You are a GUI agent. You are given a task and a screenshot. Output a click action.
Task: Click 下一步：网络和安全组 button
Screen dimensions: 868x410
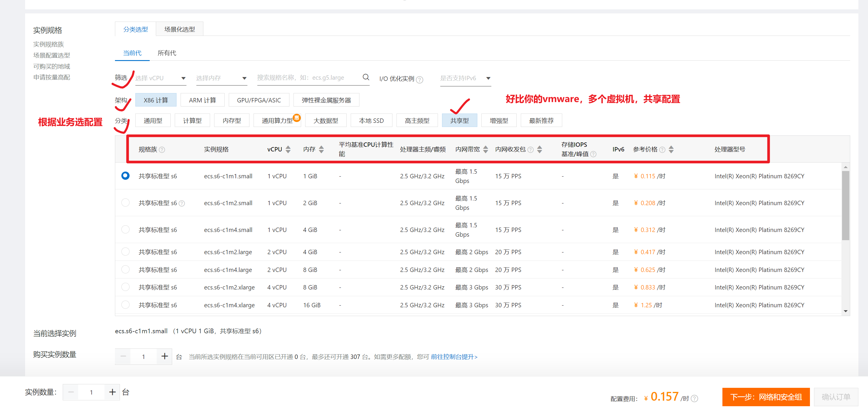[x=766, y=397]
